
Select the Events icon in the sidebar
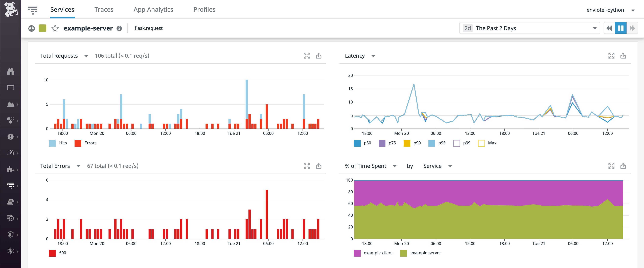pos(11,88)
